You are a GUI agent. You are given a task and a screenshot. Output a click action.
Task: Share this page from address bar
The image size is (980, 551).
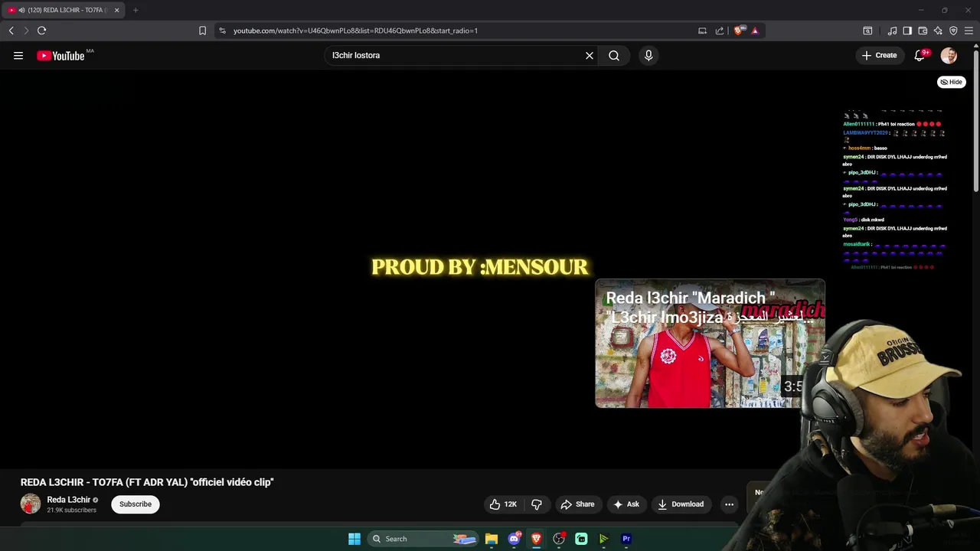(720, 31)
